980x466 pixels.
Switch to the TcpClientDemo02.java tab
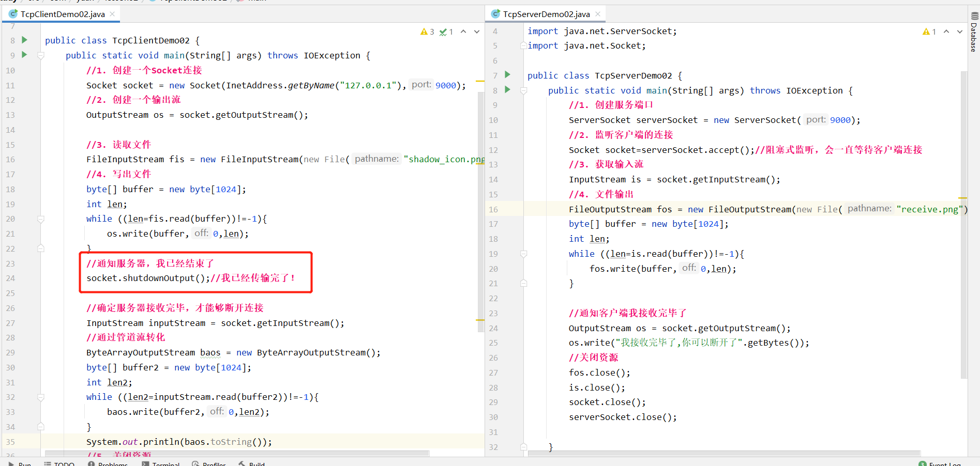pyautogui.click(x=63, y=14)
